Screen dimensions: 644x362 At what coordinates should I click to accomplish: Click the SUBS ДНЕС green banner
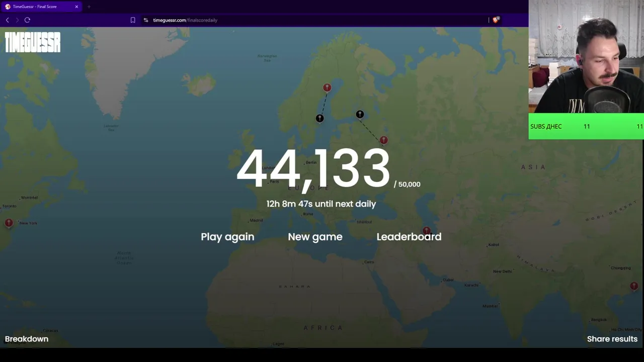586,126
